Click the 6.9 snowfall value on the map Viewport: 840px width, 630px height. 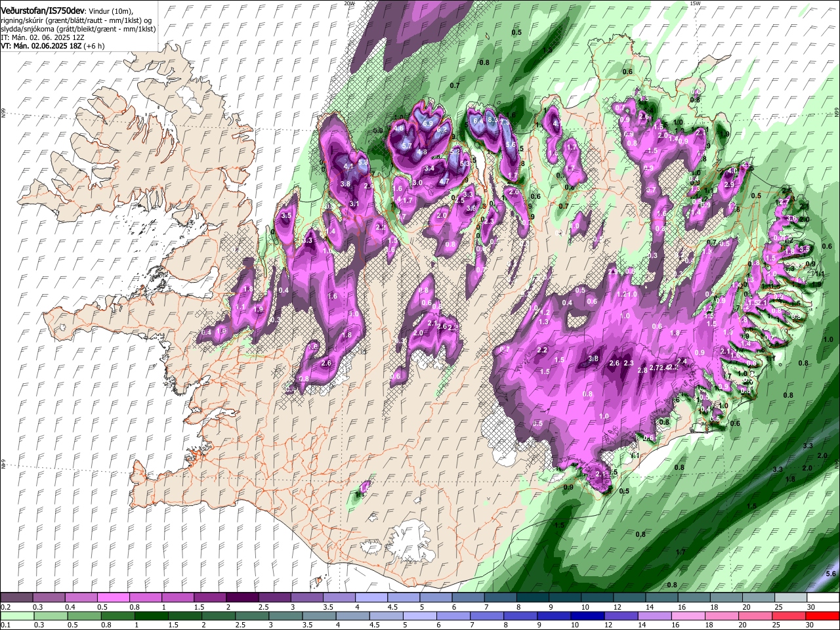pos(428,123)
